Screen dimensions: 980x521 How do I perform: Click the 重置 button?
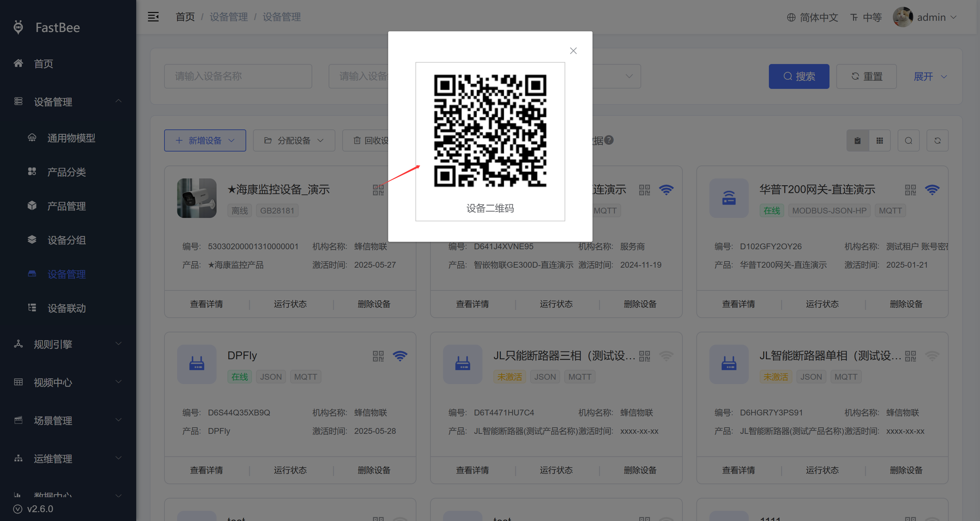(x=866, y=76)
